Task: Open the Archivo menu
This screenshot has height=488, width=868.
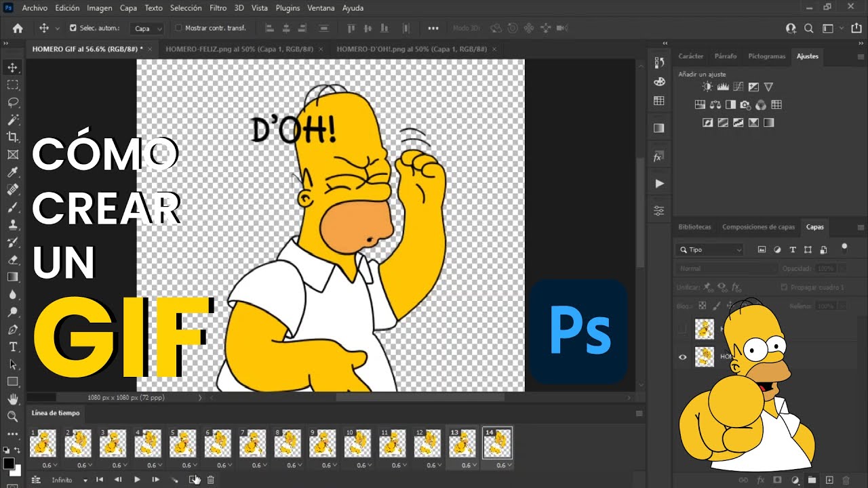Action: point(35,8)
